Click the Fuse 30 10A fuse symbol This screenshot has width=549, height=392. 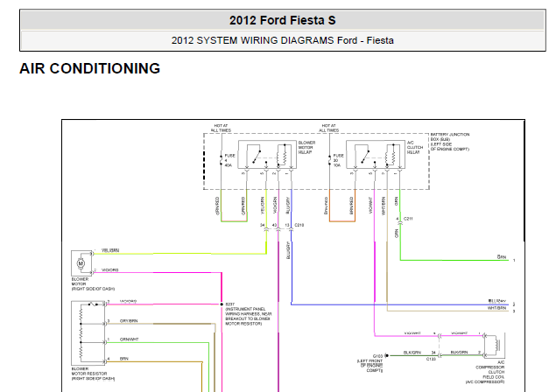tap(329, 159)
